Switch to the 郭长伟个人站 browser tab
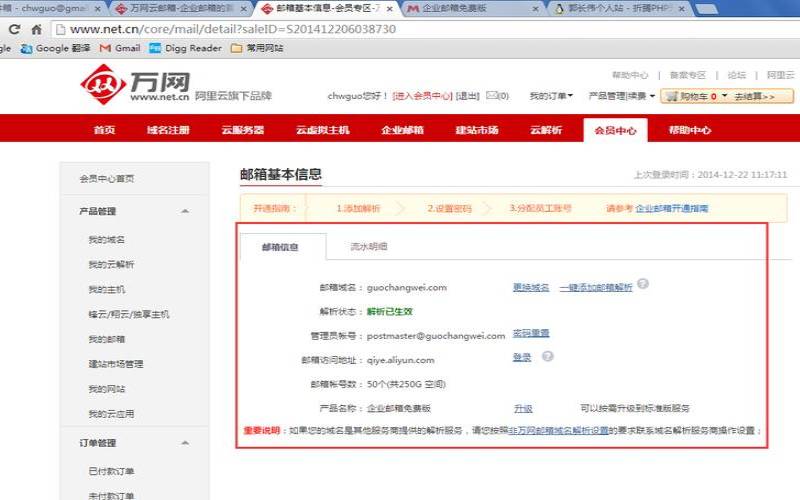Screen dimensions: 800x500 point(620,9)
